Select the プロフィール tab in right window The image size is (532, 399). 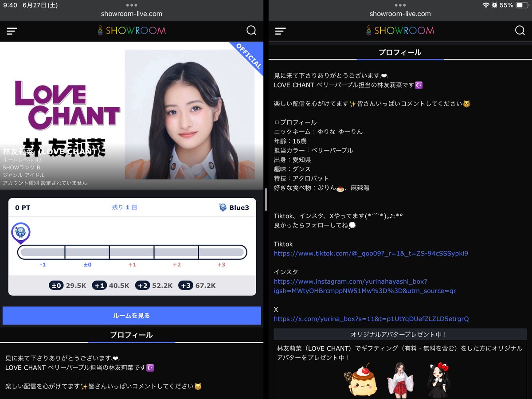[x=400, y=52]
